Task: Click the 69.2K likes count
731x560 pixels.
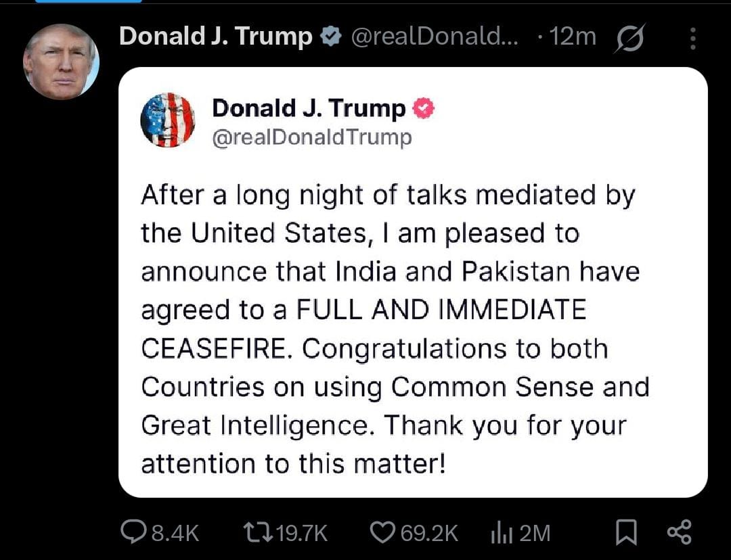Action: (x=429, y=534)
